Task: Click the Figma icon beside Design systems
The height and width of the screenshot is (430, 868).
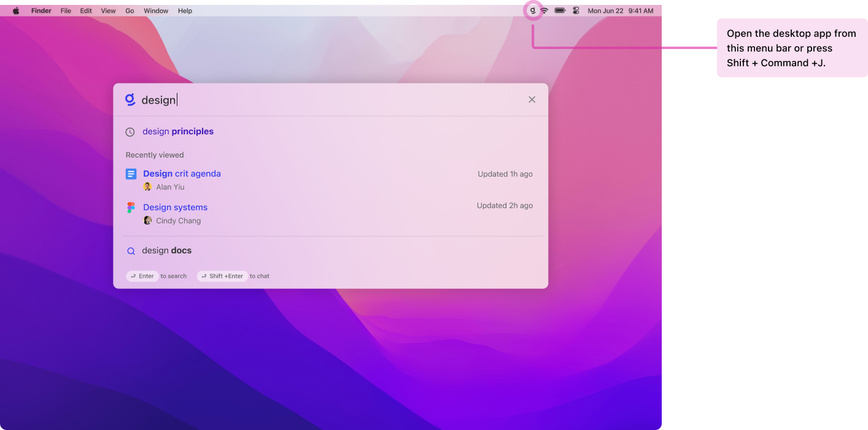Action: (x=131, y=207)
